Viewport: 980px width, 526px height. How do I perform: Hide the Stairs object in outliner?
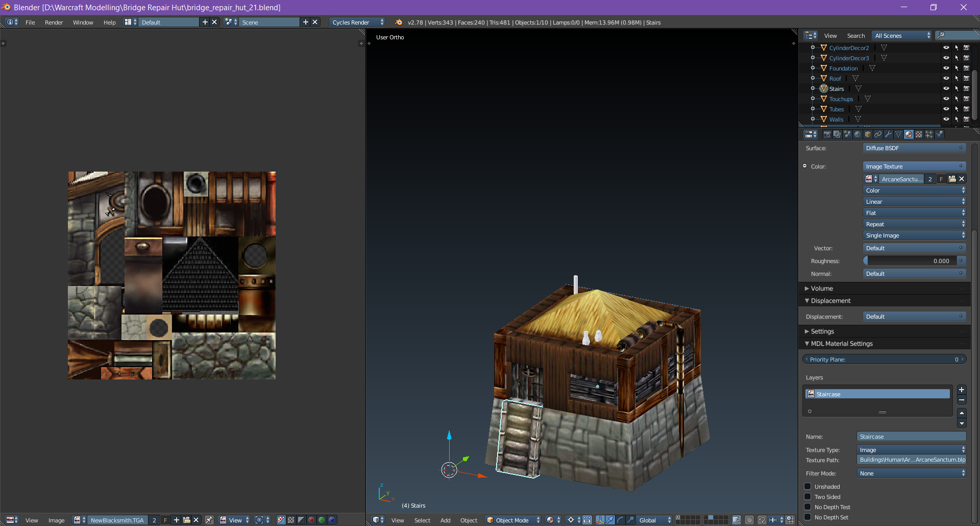click(x=946, y=88)
